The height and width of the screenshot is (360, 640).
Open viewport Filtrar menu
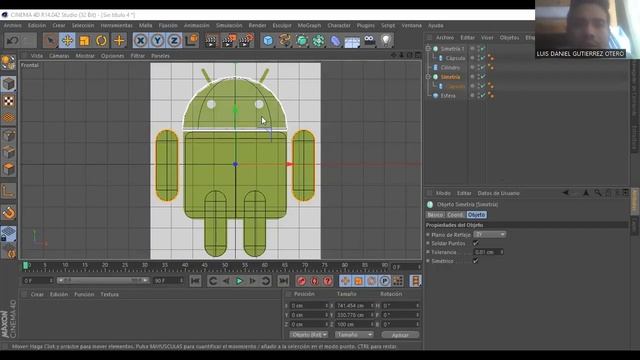(x=138, y=56)
